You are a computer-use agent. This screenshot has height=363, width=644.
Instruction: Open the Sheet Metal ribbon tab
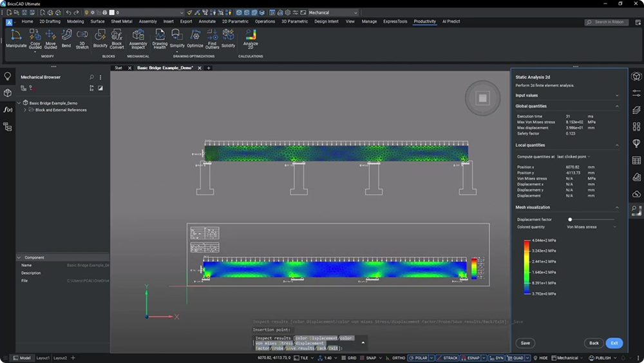point(120,21)
